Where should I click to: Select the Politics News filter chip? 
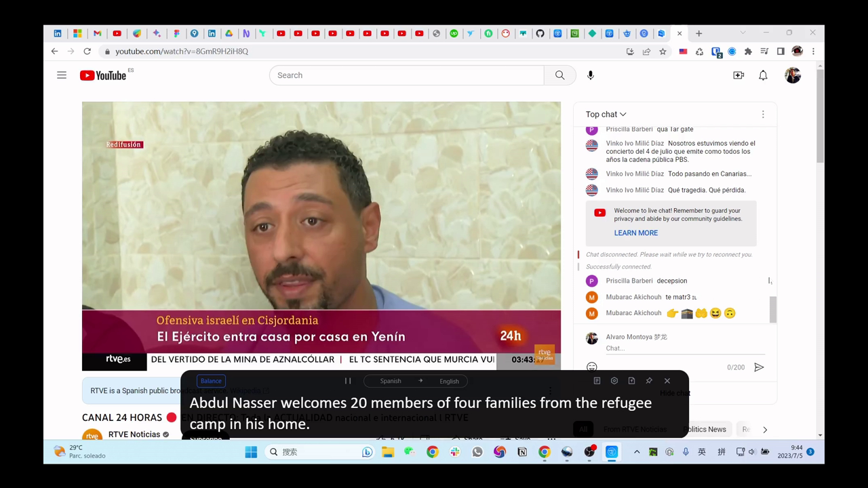pyautogui.click(x=705, y=429)
